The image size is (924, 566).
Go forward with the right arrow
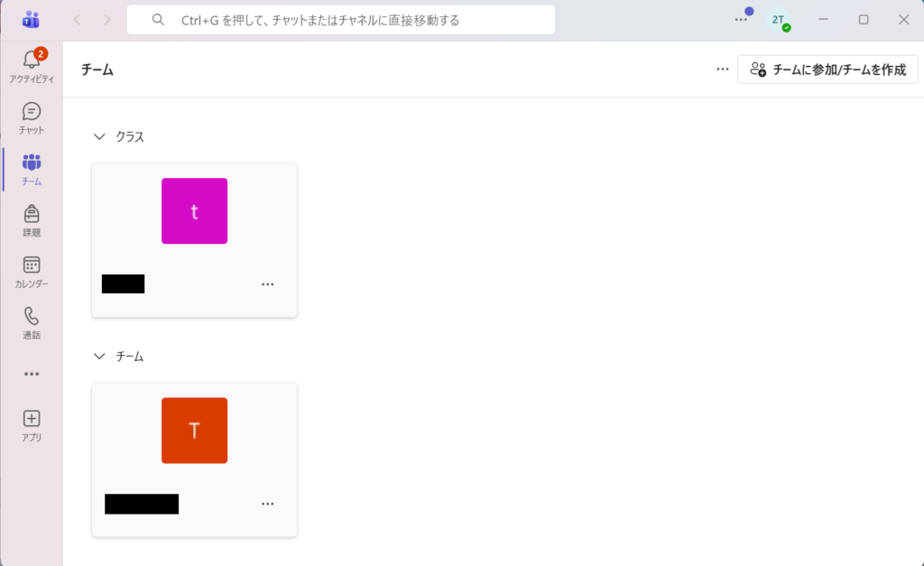click(107, 20)
